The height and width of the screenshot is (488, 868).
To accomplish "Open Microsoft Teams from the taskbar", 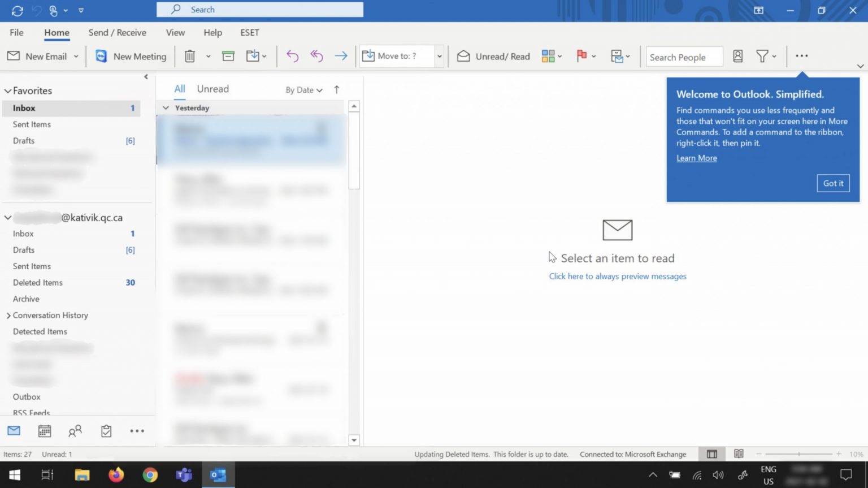I will tap(184, 475).
